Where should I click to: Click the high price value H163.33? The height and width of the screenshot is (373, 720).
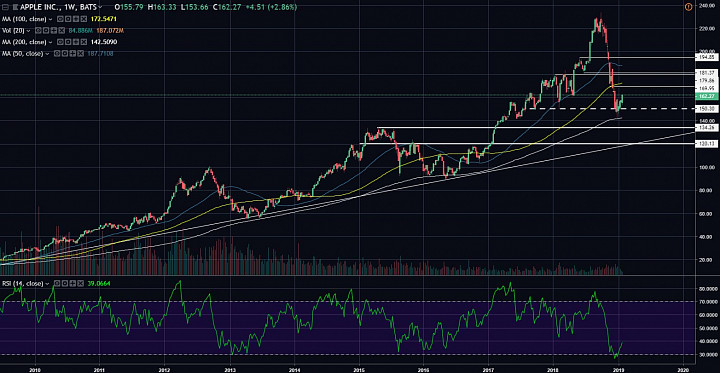pyautogui.click(x=162, y=7)
